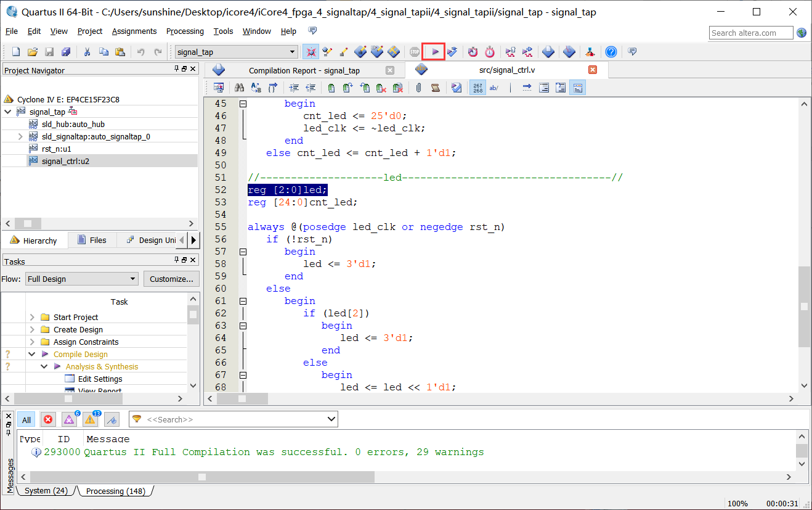The width and height of the screenshot is (812, 510).
Task: Toggle line numbers display button
Action: pos(477,88)
